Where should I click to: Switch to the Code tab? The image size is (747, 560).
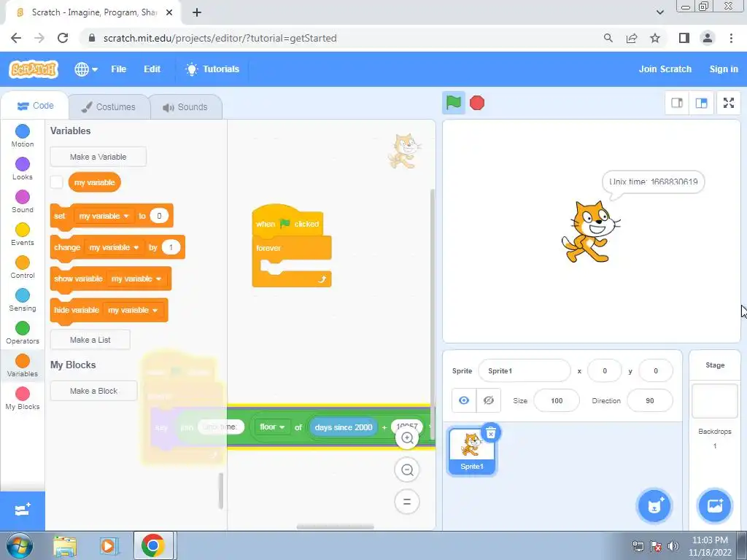click(35, 106)
